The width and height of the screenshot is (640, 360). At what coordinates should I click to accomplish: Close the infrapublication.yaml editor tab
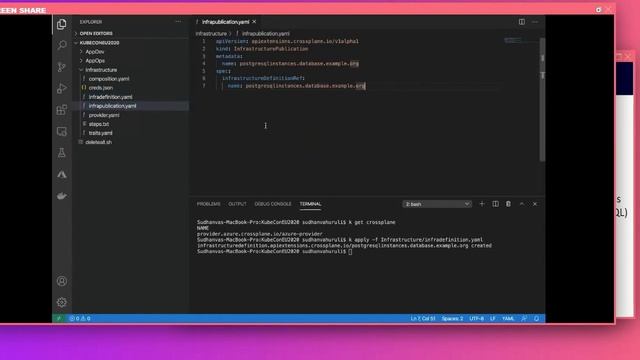coord(254,22)
